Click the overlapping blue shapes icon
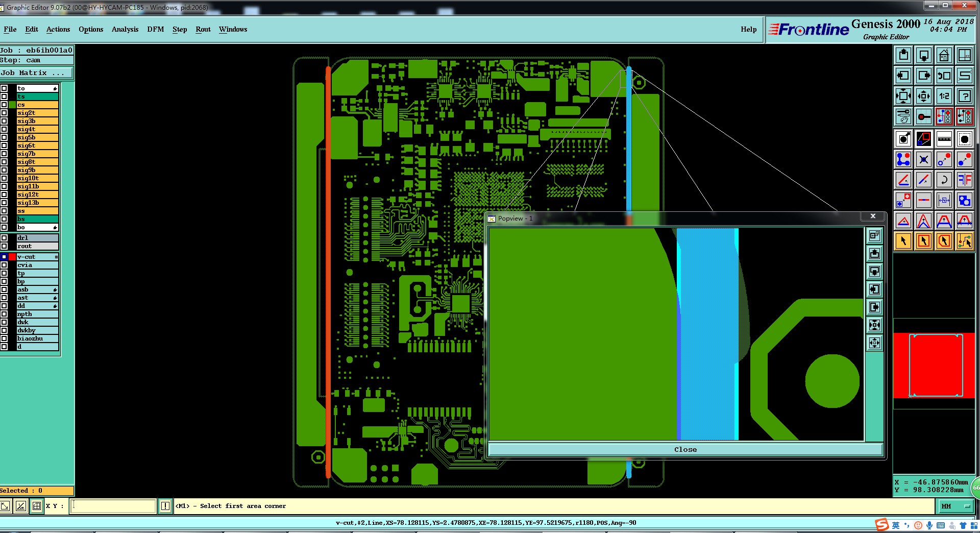 (x=965, y=200)
